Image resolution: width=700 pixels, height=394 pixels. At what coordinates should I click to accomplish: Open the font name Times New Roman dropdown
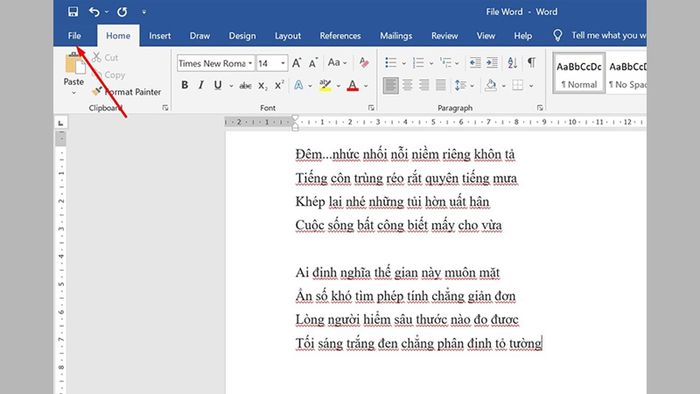[x=250, y=63]
